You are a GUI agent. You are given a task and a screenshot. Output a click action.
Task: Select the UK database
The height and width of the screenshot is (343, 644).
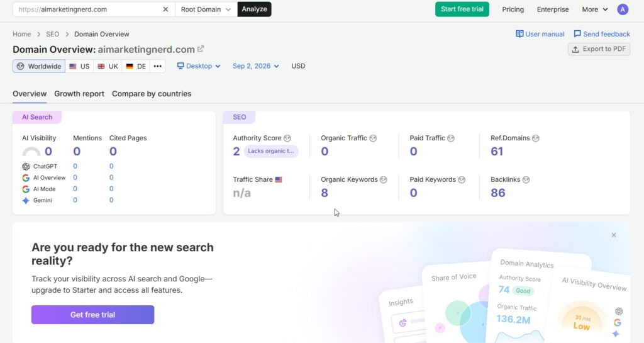click(108, 66)
